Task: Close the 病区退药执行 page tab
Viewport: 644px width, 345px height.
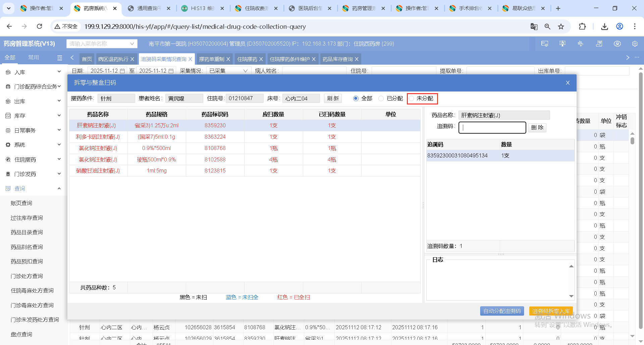Action: click(x=132, y=59)
